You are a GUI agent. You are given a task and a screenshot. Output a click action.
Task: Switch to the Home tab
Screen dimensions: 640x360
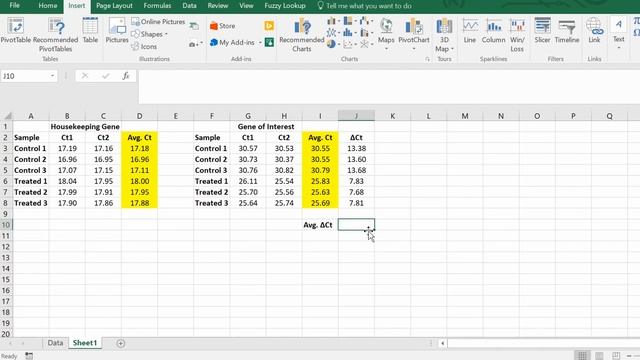48,6
